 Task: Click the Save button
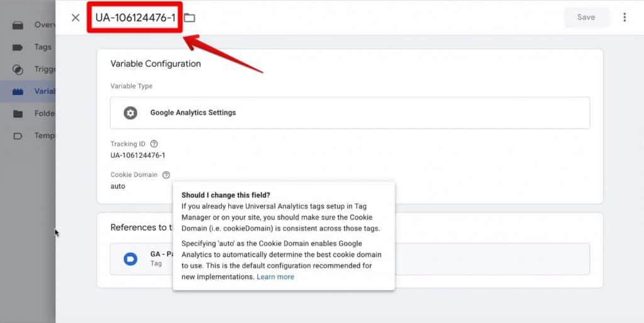pos(586,18)
